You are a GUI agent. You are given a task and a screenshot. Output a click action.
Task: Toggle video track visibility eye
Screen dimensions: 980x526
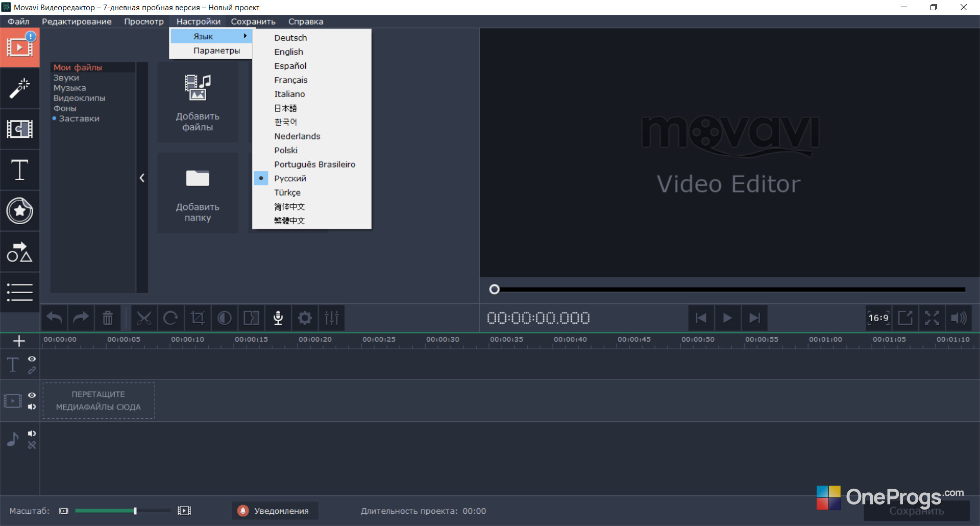[x=32, y=395]
